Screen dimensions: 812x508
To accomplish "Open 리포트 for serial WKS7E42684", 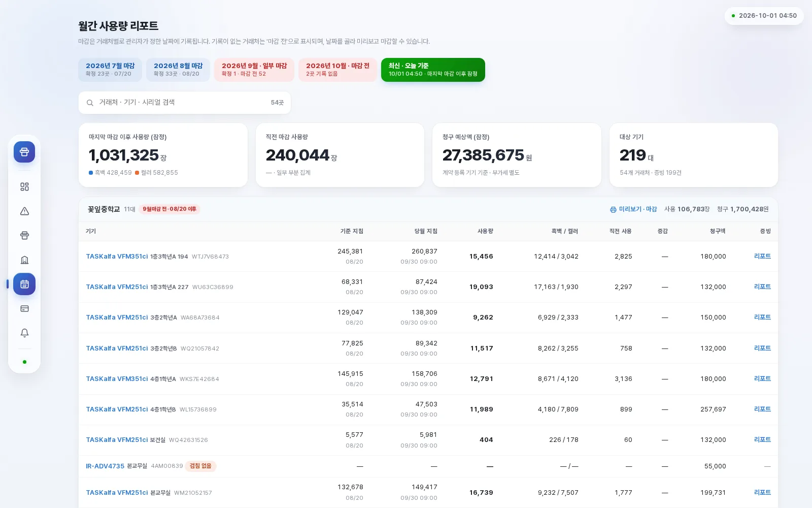I will 762,379.
